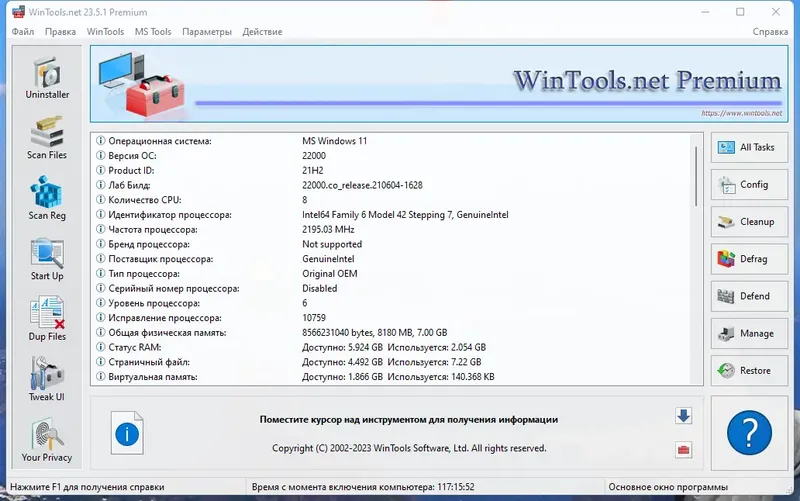Open the Параметры menu
Image resolution: width=800 pixels, height=501 pixels.
tap(207, 32)
